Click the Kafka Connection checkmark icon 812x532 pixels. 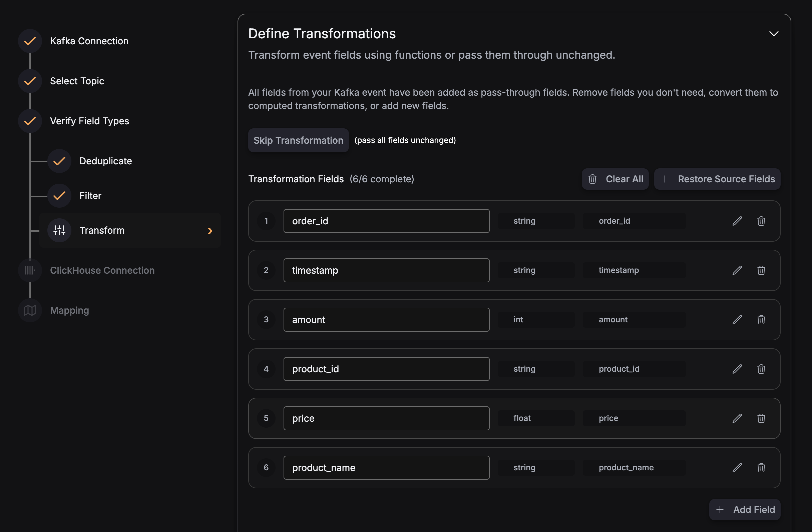click(30, 41)
